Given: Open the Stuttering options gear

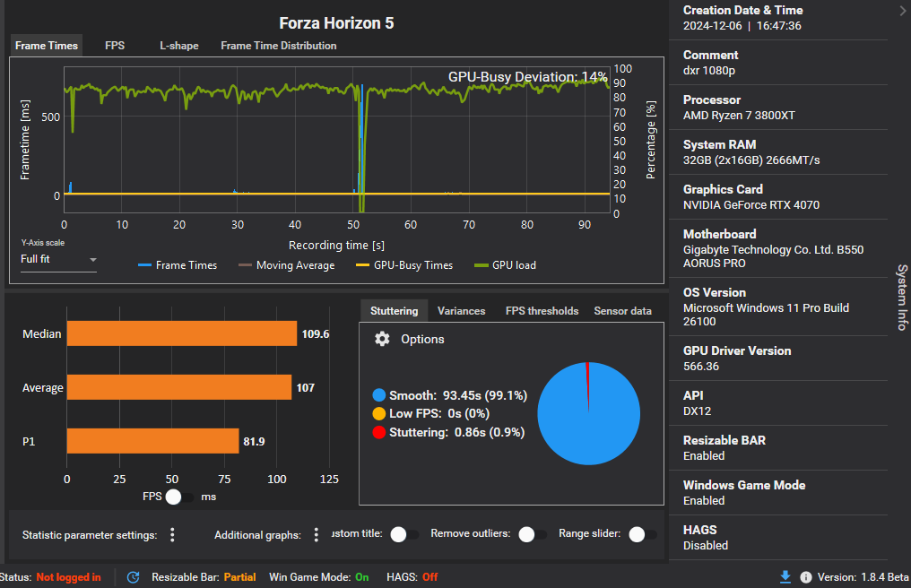Looking at the screenshot, I should click(x=382, y=339).
